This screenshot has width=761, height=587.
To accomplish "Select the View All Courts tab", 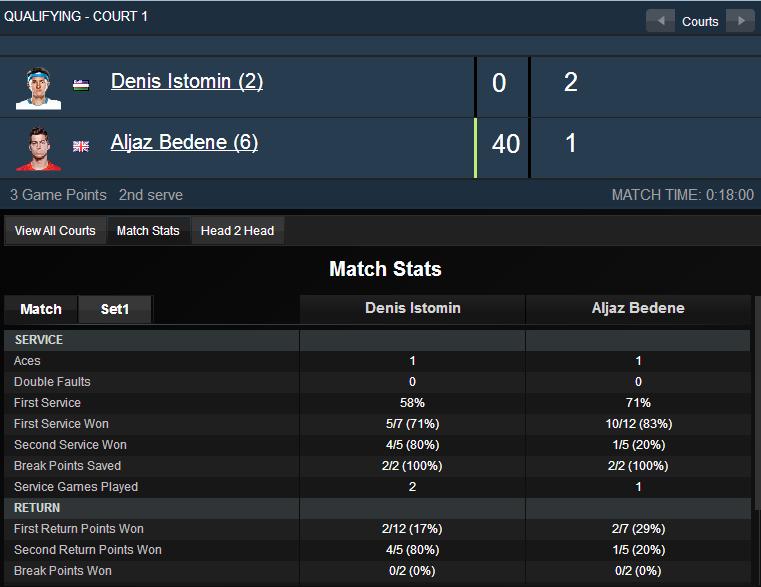I will pyautogui.click(x=55, y=231).
